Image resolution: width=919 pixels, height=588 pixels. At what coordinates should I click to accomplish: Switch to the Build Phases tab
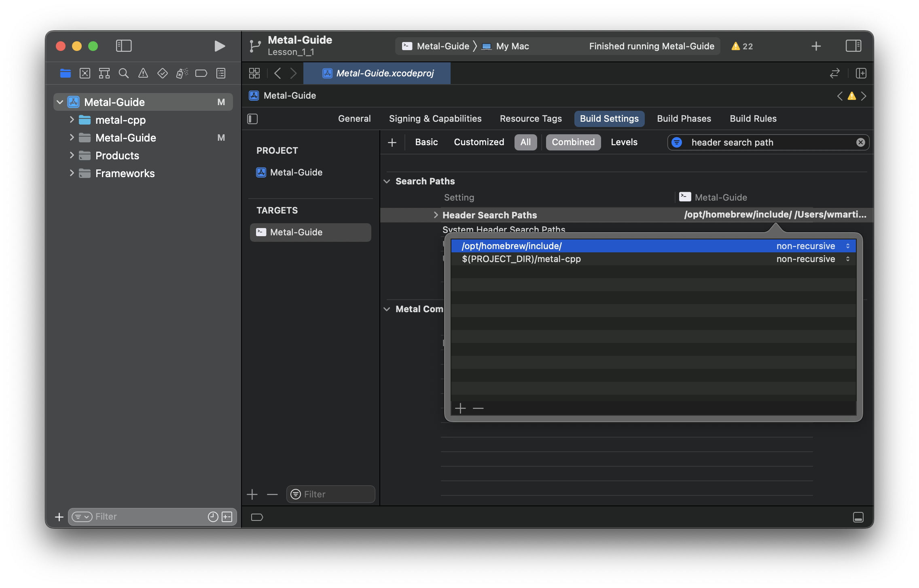click(684, 119)
